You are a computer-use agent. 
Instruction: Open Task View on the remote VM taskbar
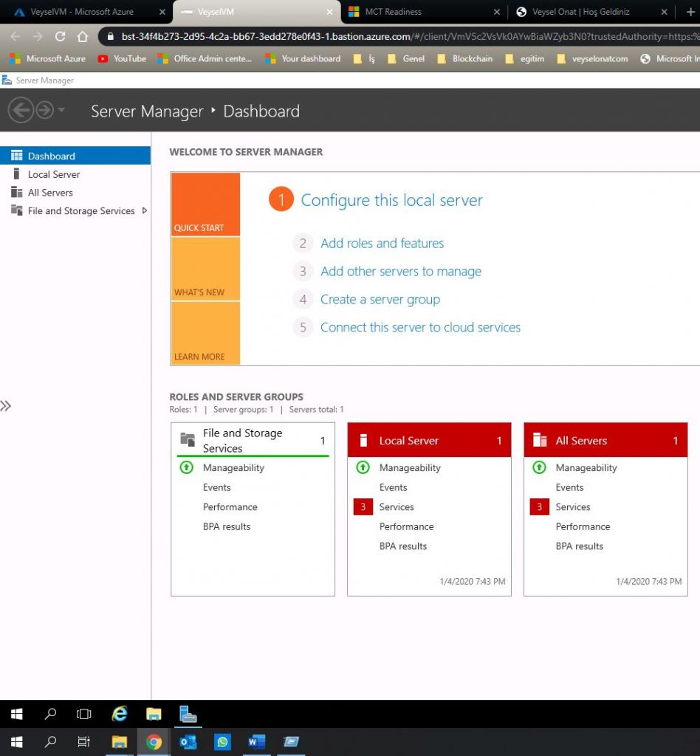pos(84,714)
